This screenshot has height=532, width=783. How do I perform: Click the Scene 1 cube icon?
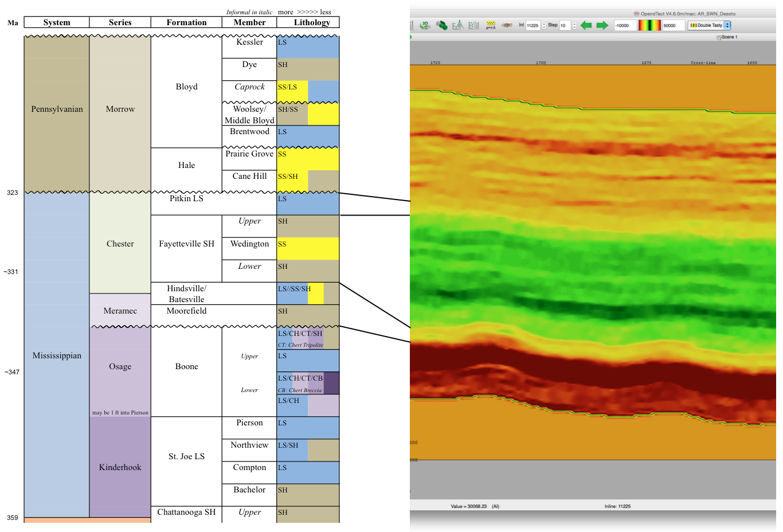coord(719,37)
